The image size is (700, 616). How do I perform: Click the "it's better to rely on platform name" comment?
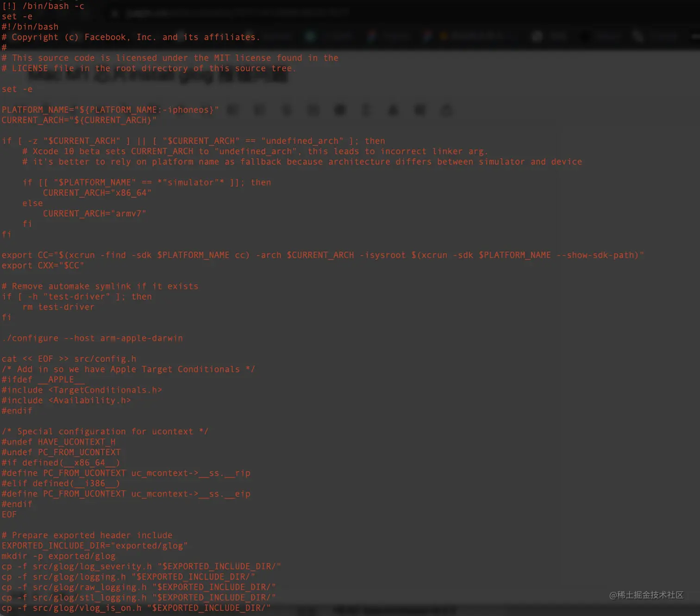click(302, 162)
